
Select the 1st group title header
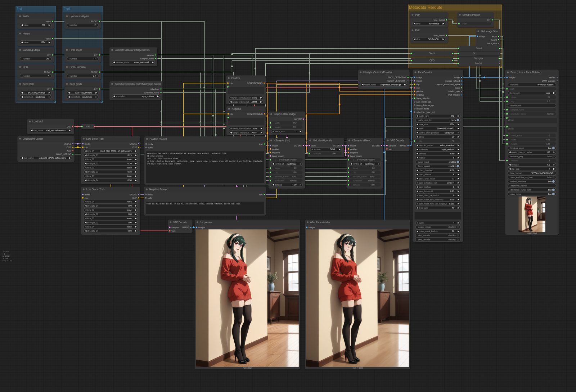[x=35, y=9]
